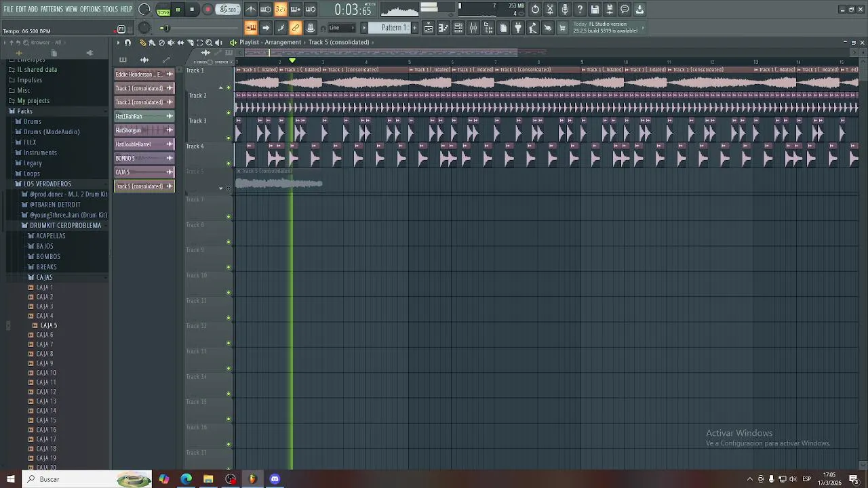Select the Select tool in playlist toolbar
The height and width of the screenshot is (488, 868).
pos(199,42)
